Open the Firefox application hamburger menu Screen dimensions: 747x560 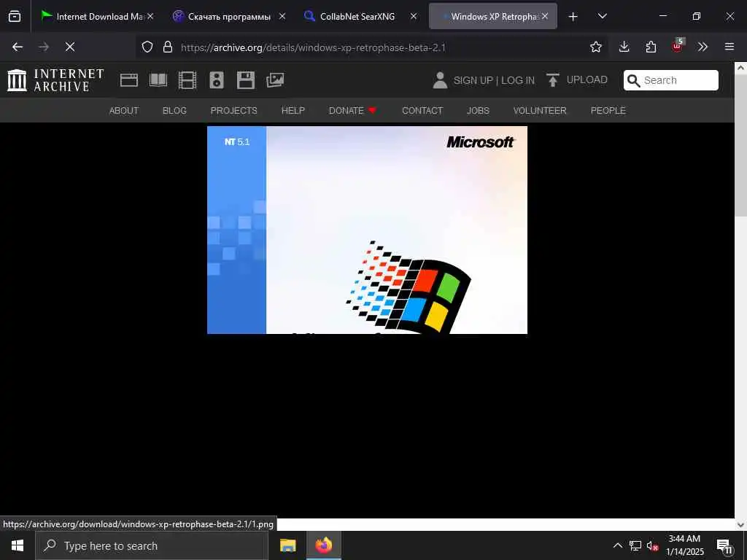click(x=729, y=47)
